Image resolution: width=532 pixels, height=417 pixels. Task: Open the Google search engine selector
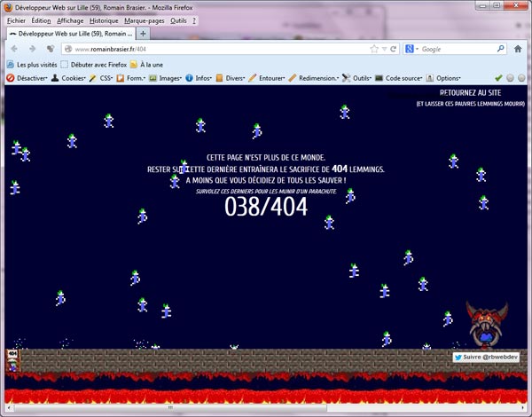click(x=411, y=49)
